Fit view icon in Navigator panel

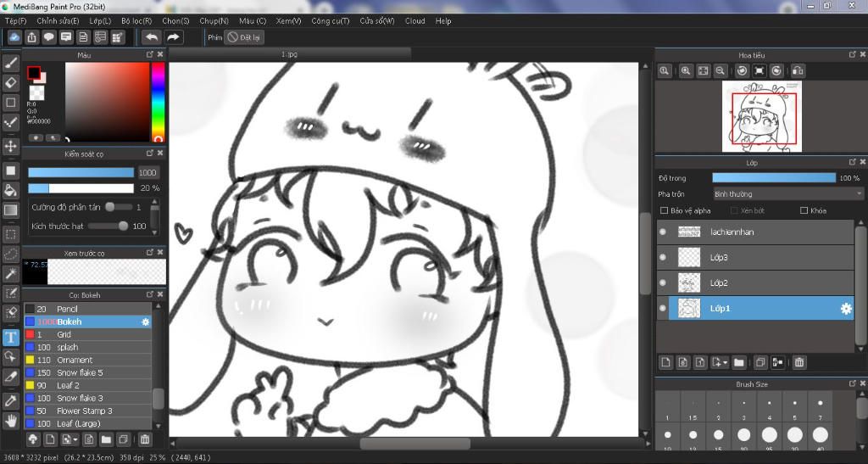click(703, 71)
